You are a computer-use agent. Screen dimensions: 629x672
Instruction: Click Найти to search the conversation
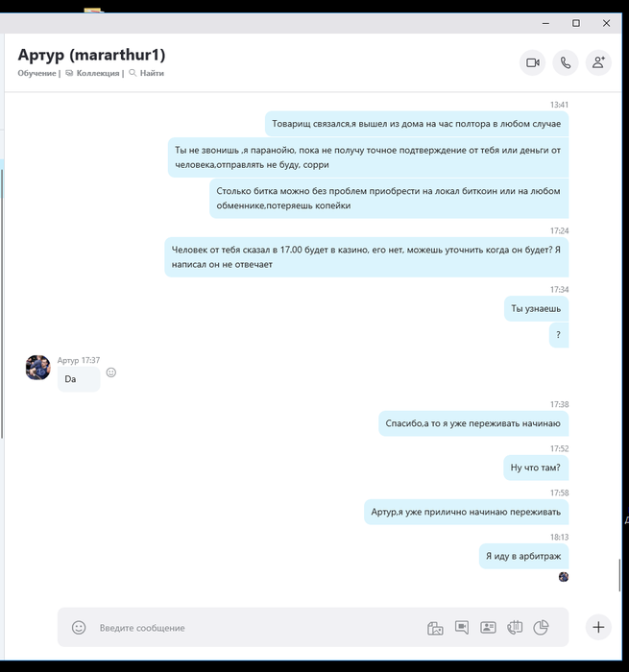point(147,73)
